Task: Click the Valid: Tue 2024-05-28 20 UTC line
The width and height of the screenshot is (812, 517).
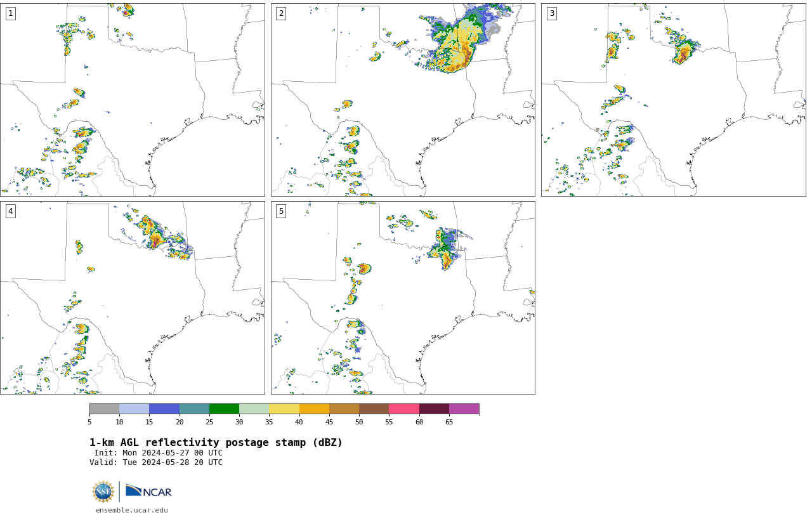Action: [156, 462]
